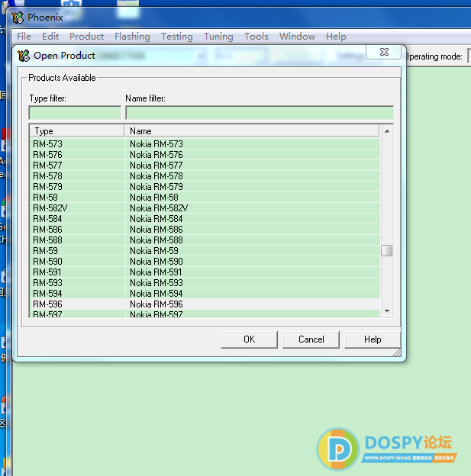Select the RM-588 row
This screenshot has height=476, width=471.
click(x=205, y=240)
